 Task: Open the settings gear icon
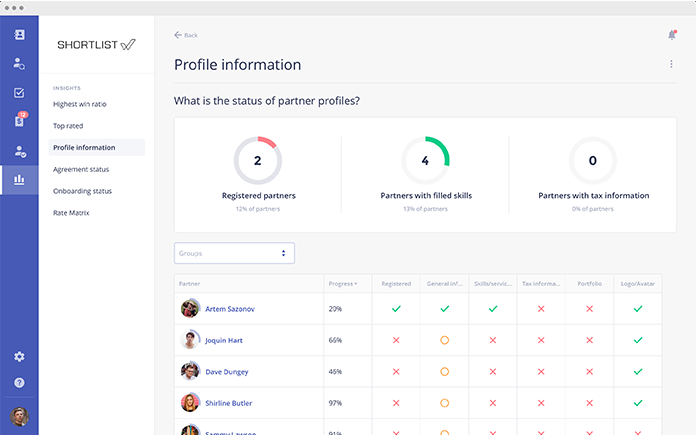coord(19,357)
